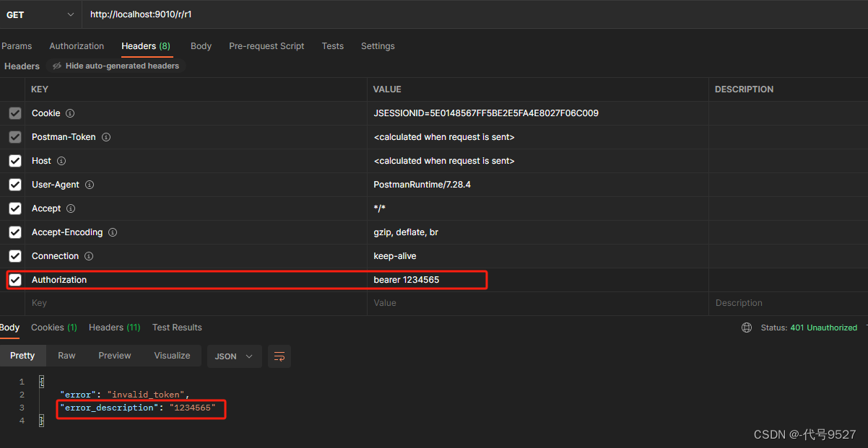
Task: Expand the JSON format dropdown
Action: coord(234,356)
